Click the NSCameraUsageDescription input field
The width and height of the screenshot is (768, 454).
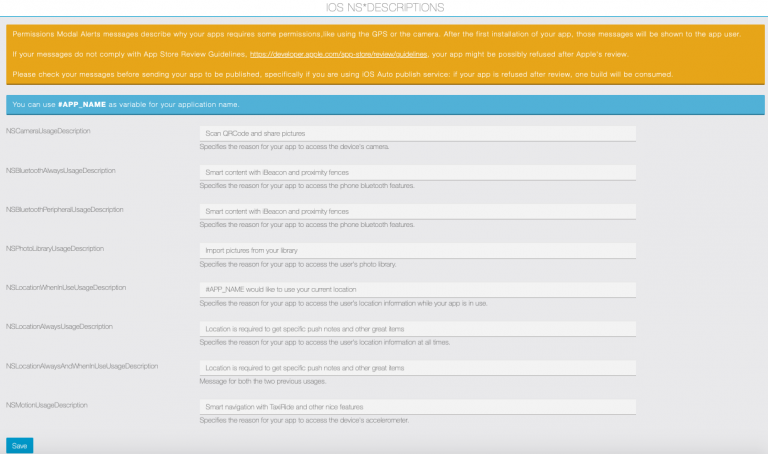click(x=418, y=133)
